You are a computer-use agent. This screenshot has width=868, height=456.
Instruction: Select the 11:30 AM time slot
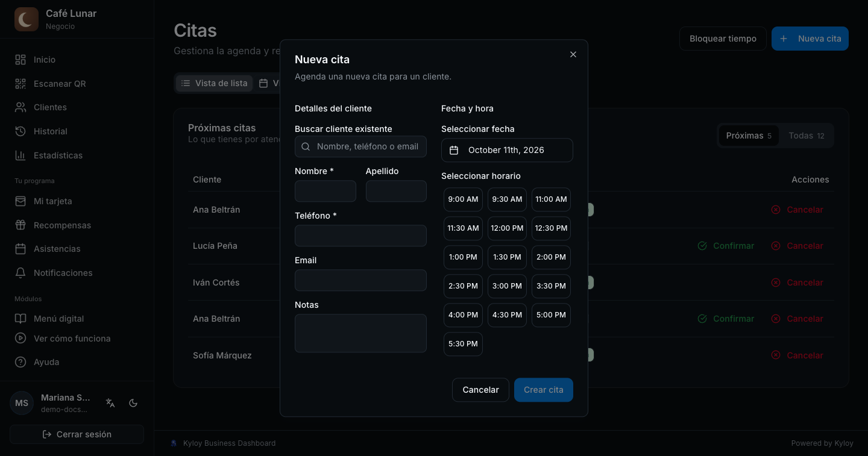[463, 228]
